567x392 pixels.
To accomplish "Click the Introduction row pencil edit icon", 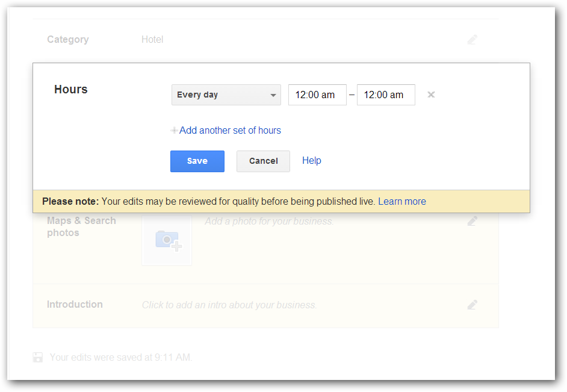I will tap(472, 305).
